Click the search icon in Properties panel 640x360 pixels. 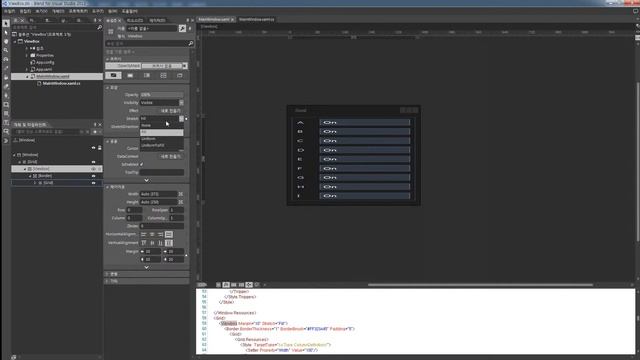tap(190, 43)
